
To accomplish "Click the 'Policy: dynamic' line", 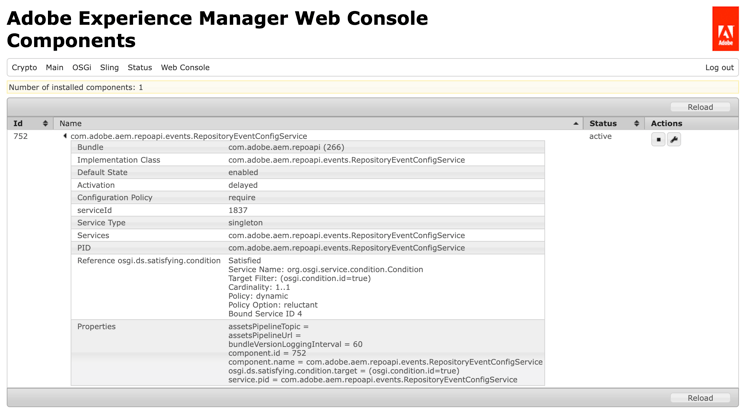I will [258, 296].
